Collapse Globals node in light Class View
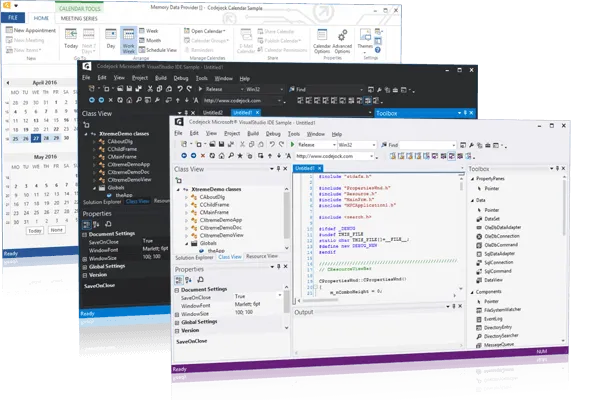 coord(187,243)
